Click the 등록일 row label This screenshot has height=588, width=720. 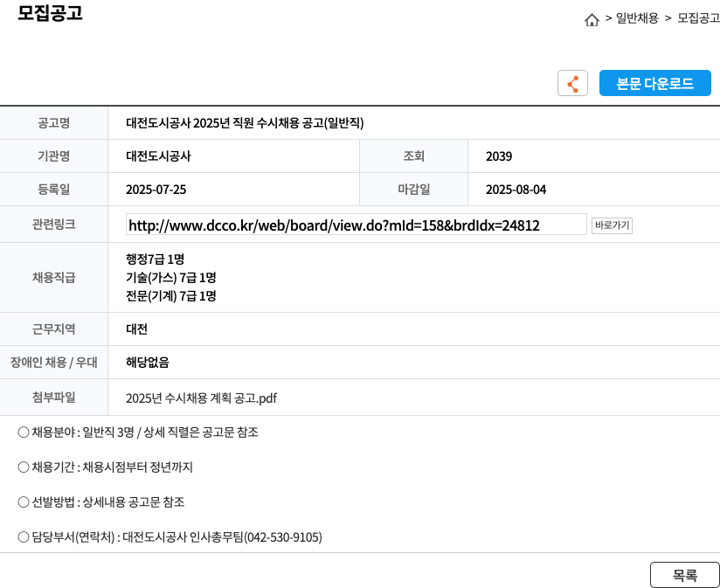click(x=53, y=190)
